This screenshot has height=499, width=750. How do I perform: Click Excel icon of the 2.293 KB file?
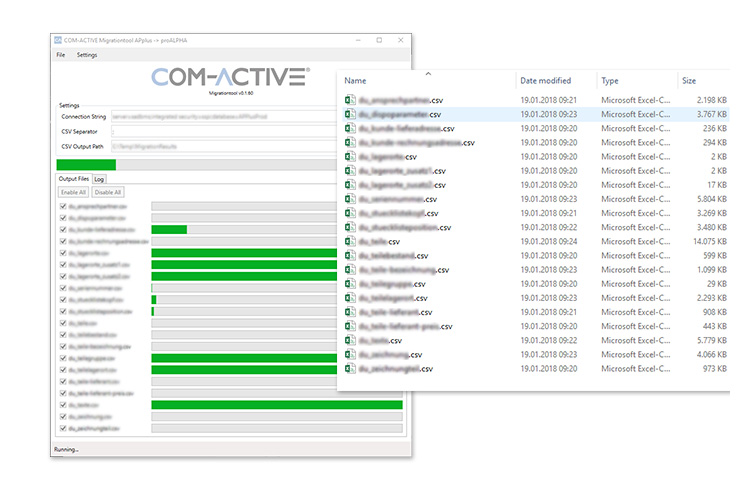[350, 298]
